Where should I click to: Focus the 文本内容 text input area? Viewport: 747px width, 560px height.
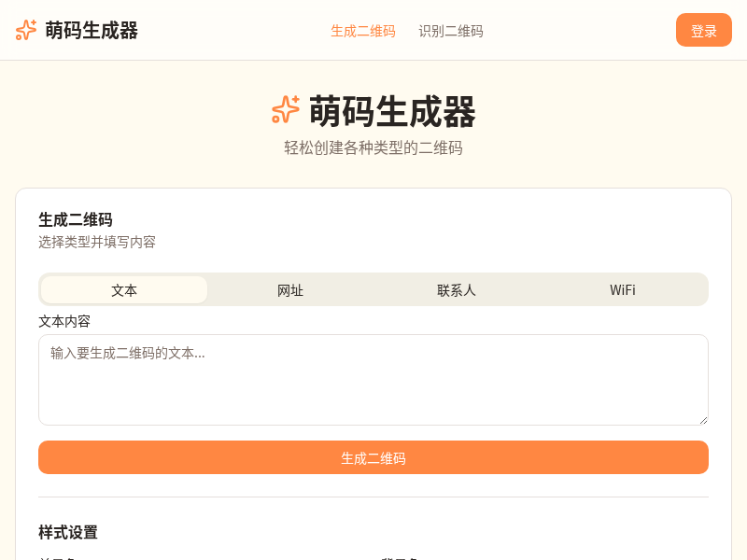click(x=373, y=379)
